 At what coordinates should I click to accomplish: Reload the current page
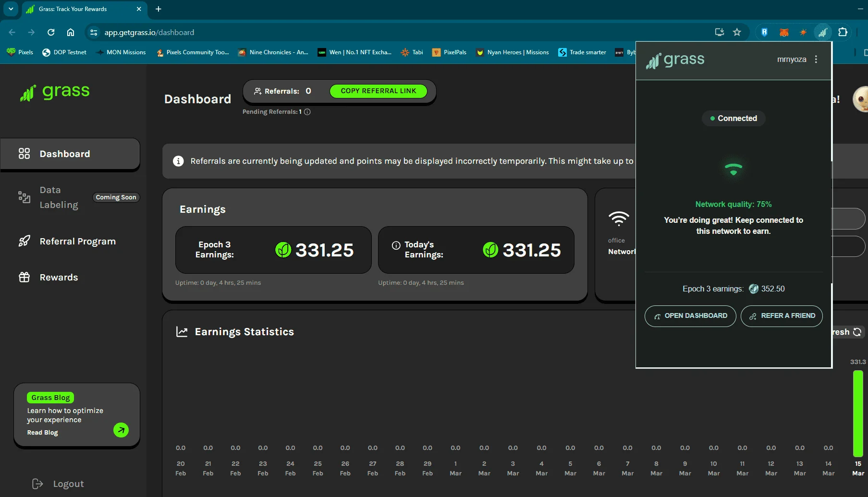point(51,32)
